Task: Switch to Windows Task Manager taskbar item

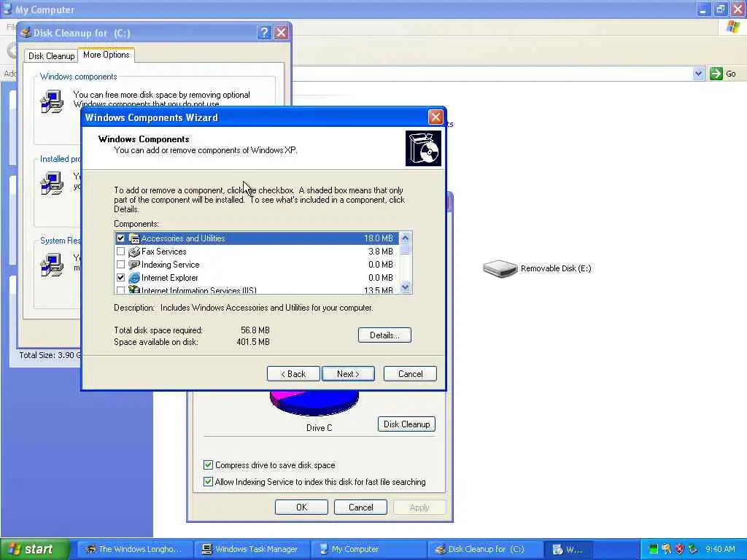Action: 251,549
